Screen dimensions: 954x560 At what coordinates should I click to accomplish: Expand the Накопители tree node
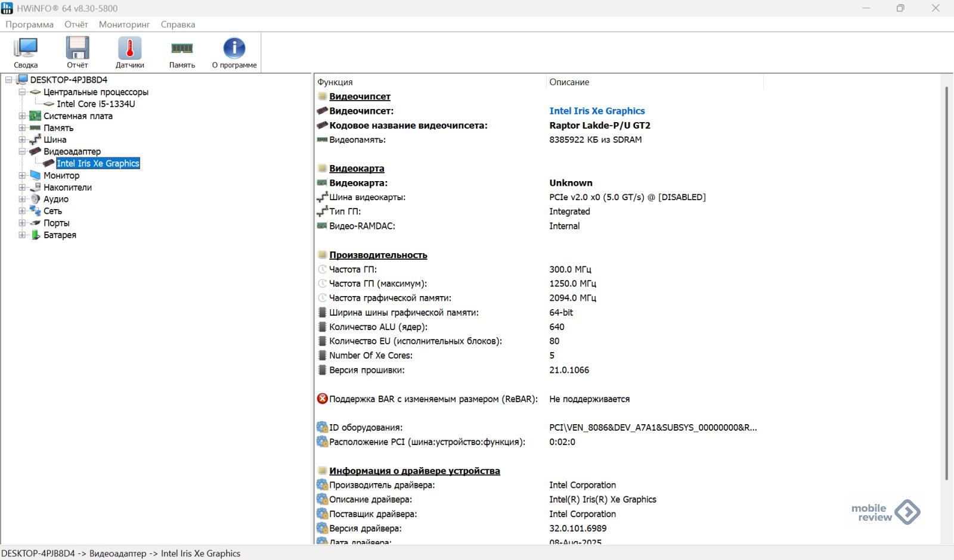[22, 187]
